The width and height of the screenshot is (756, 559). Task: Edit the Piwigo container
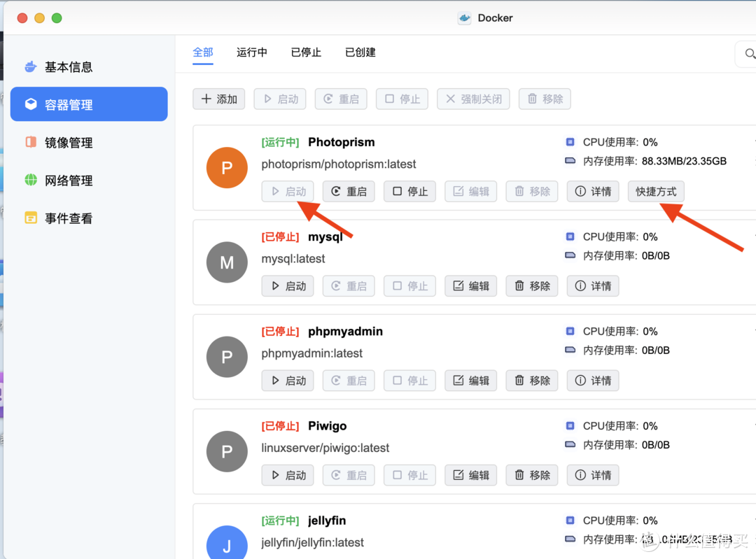[471, 474]
